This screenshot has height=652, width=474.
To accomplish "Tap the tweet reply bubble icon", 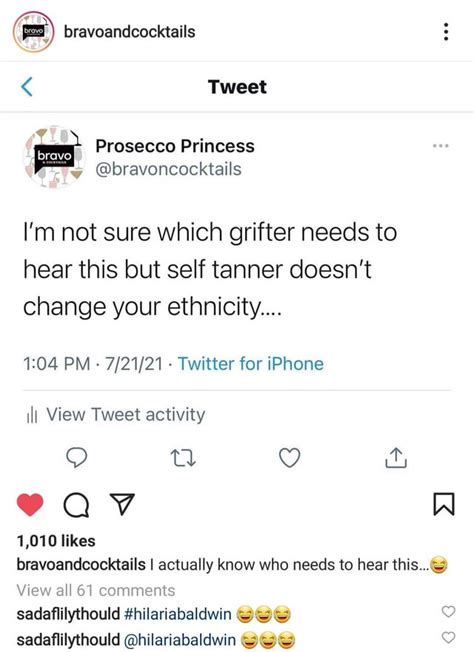I will [77, 458].
